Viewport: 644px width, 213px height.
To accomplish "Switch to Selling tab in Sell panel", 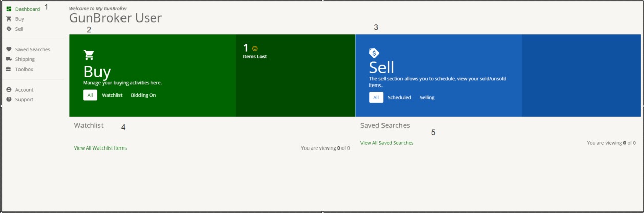I will coord(427,97).
